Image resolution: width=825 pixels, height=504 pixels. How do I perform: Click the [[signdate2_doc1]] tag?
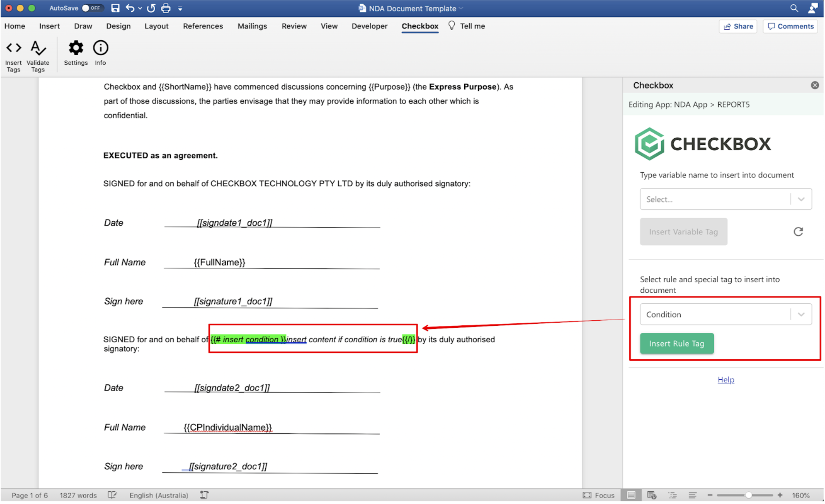tap(232, 388)
